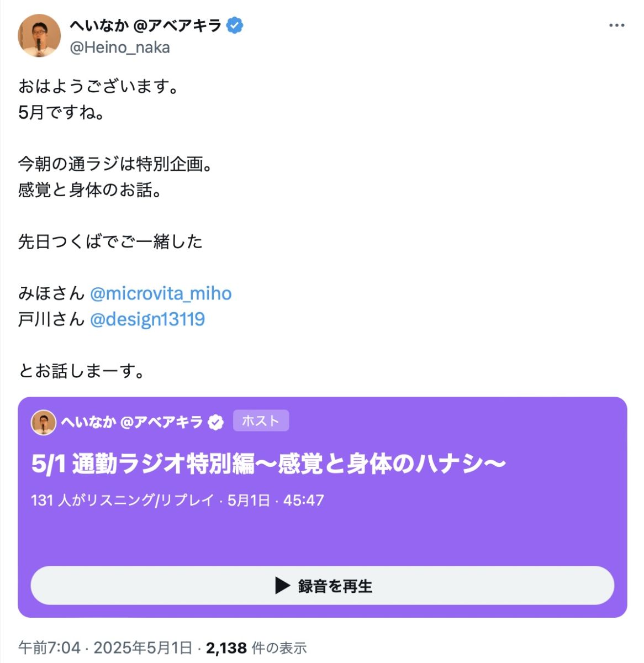This screenshot has width=644, height=663.
Task: Click the host name in the Space card
Action: pos(132,423)
